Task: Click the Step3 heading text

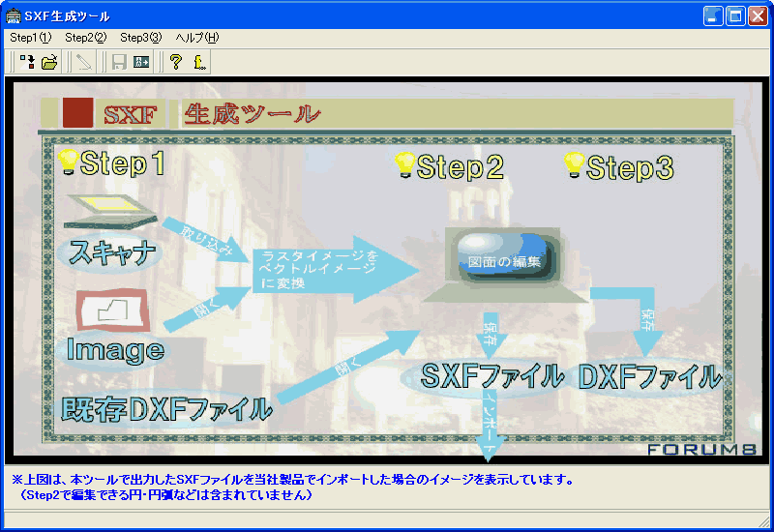Action: click(630, 167)
